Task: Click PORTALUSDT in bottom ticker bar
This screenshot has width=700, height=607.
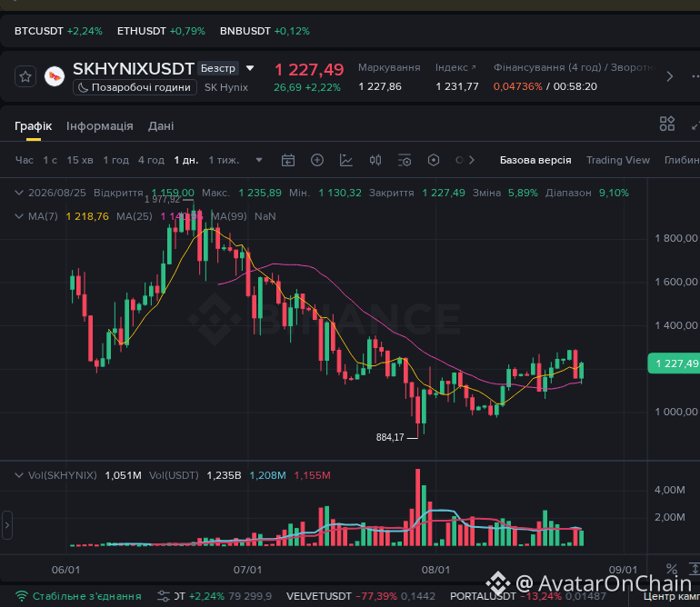Action: click(x=483, y=596)
